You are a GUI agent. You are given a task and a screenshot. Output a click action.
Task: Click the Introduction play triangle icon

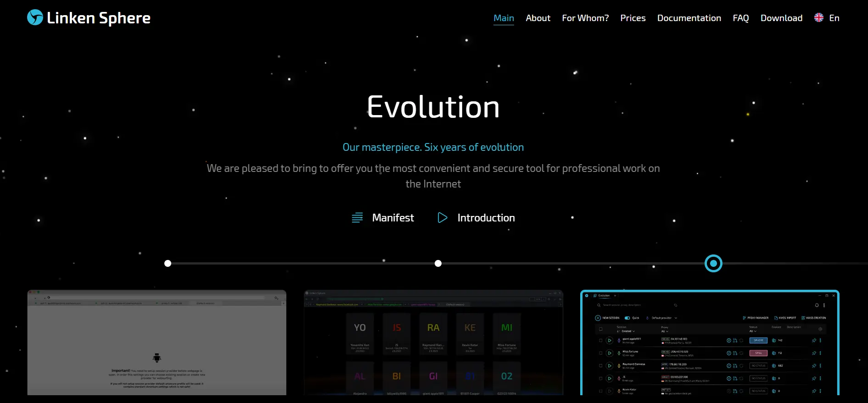pyautogui.click(x=442, y=218)
